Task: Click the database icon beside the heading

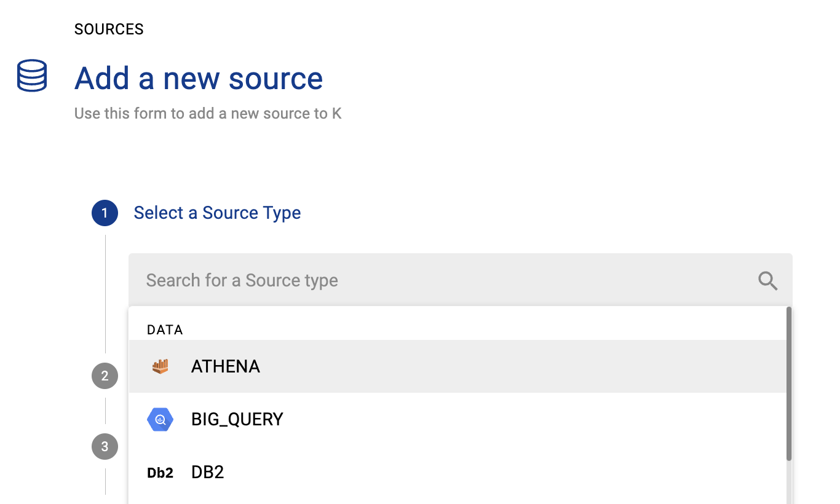Action: tap(32, 76)
